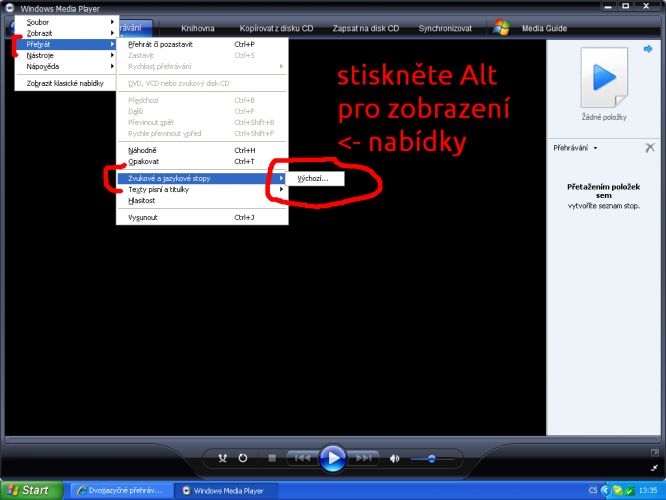Open the Nápověda submenu

pos(65,66)
